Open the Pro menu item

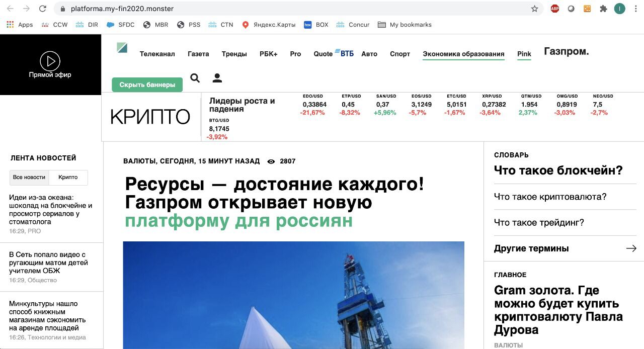295,54
